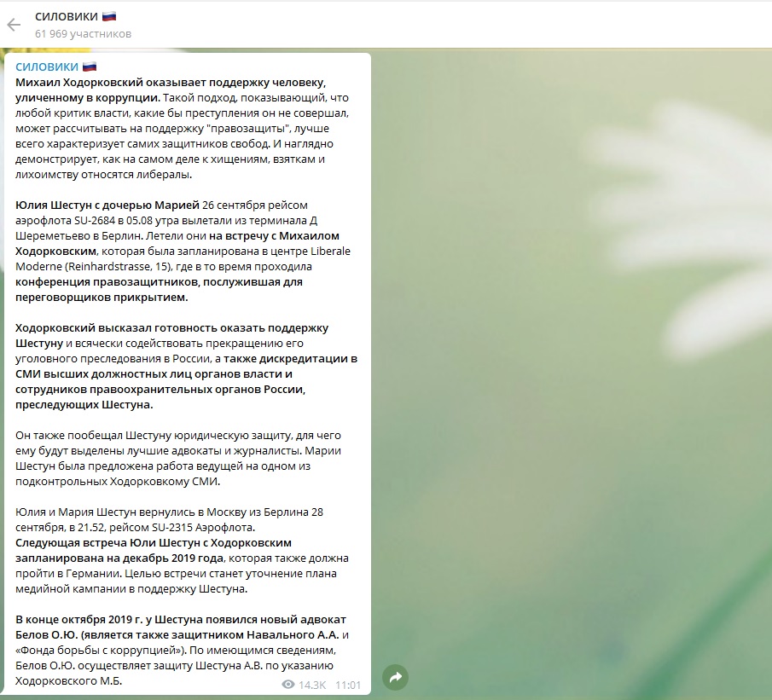The image size is (772, 700).
Task: Click the '61 969 участников' member count
Action: [84, 34]
